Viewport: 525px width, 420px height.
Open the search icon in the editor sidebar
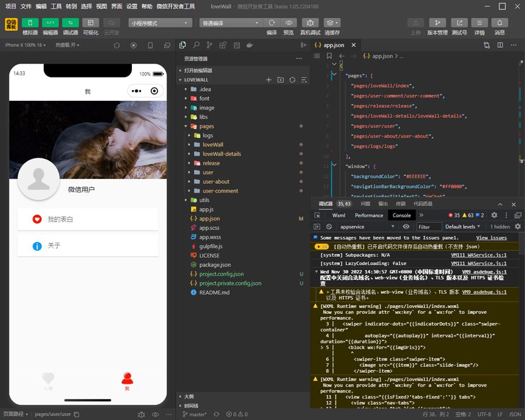pyautogui.click(x=196, y=45)
